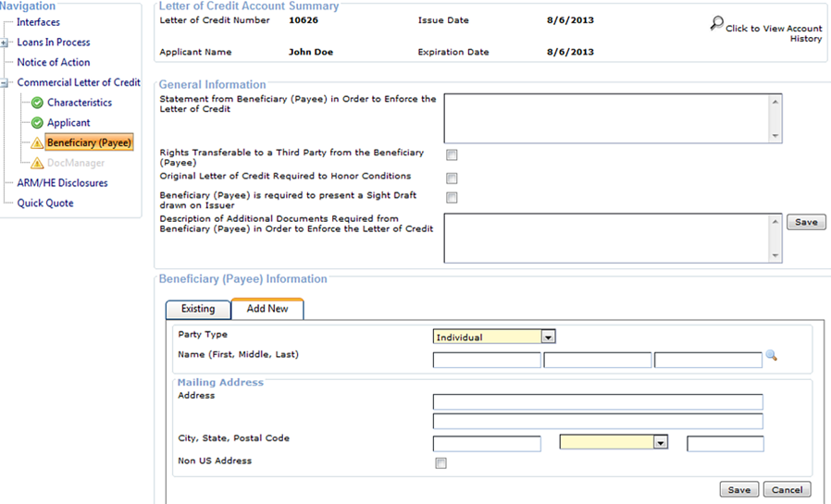Go to Notice of Action
831x504 pixels.
[54, 63]
